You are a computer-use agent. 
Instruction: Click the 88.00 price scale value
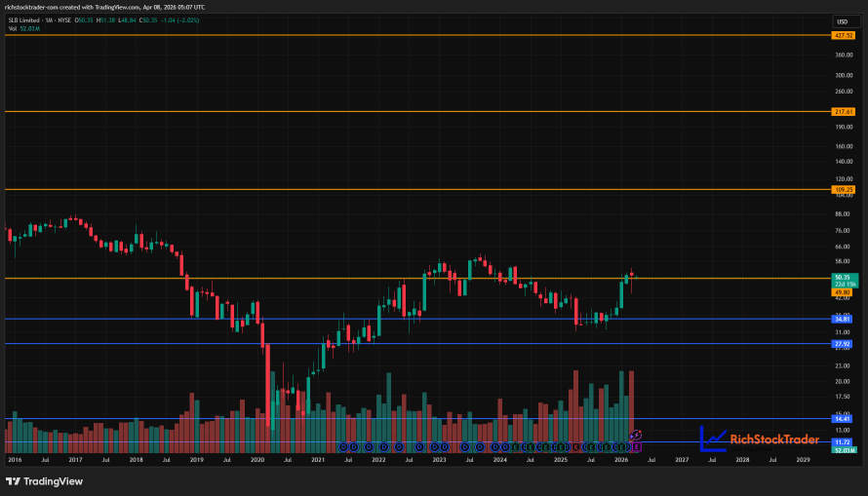[842, 214]
